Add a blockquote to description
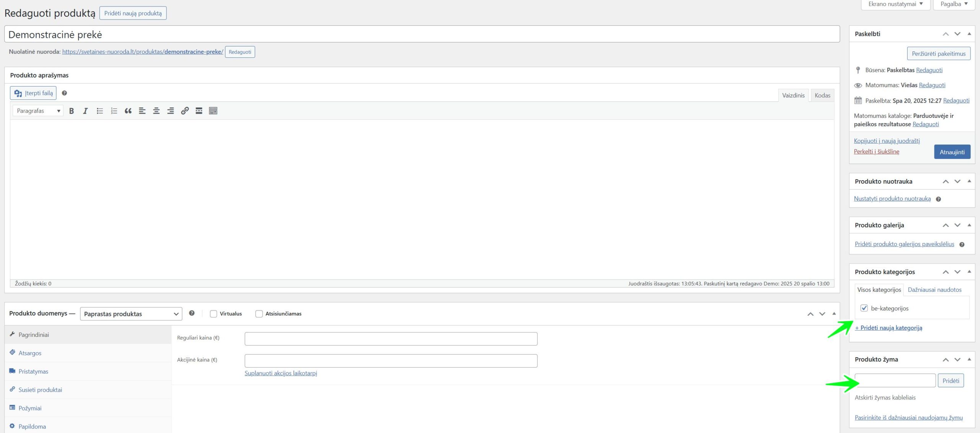Image resolution: width=980 pixels, height=433 pixels. pos(128,111)
